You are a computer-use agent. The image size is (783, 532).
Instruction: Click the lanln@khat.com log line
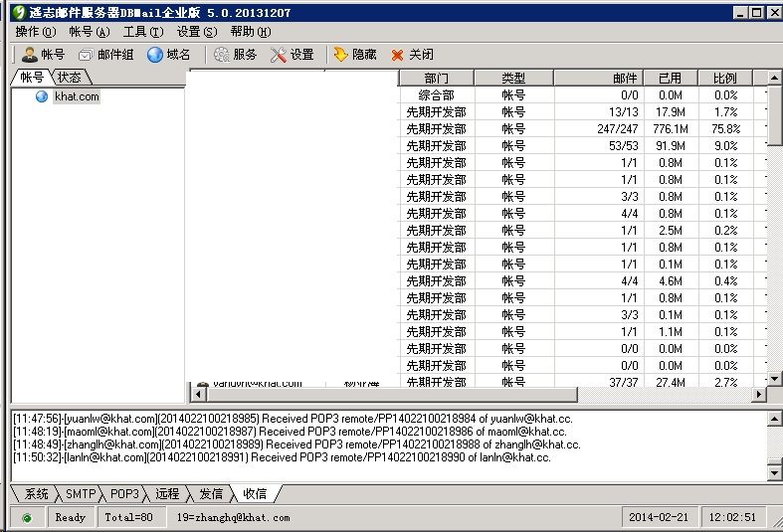[283, 457]
